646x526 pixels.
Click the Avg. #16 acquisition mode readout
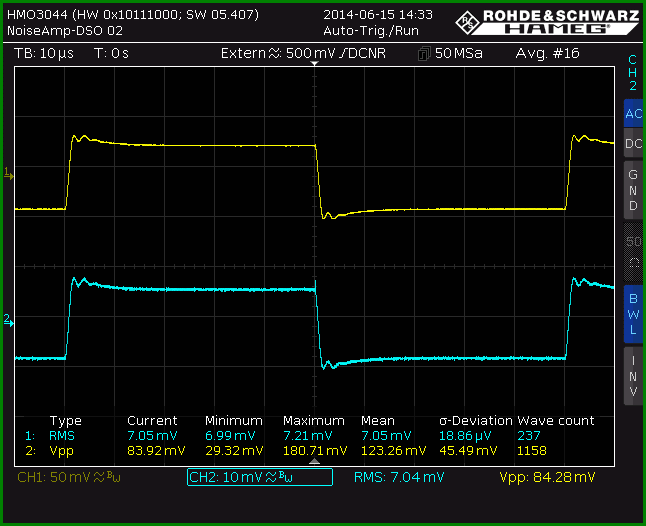[x=548, y=54]
